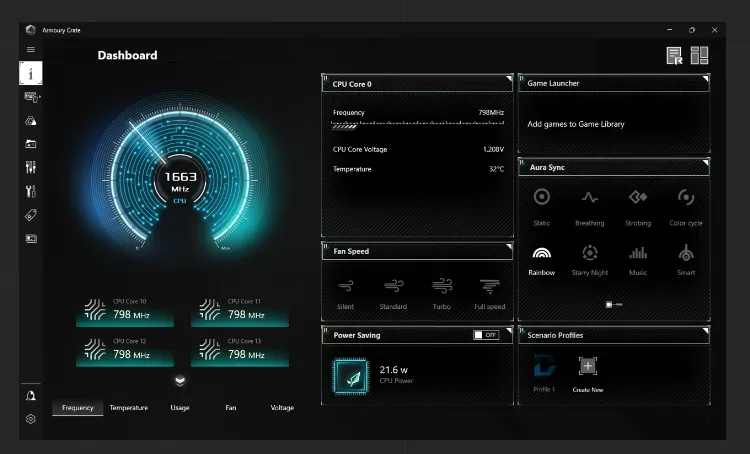Click the 21.6 w CPU Power reading
Image resolution: width=750 pixels, height=454 pixels.
[x=396, y=375]
